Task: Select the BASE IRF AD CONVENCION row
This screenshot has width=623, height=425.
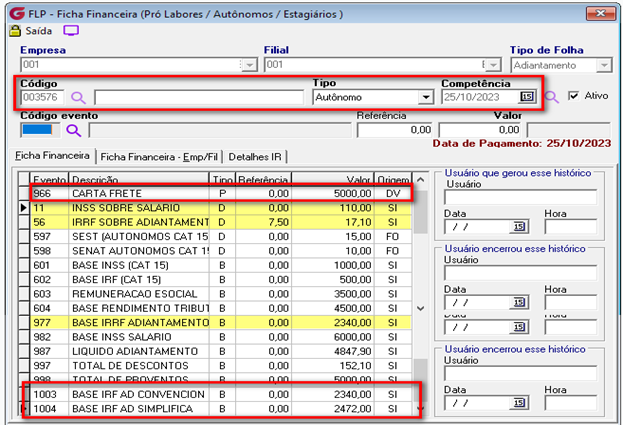Action: pos(221,394)
